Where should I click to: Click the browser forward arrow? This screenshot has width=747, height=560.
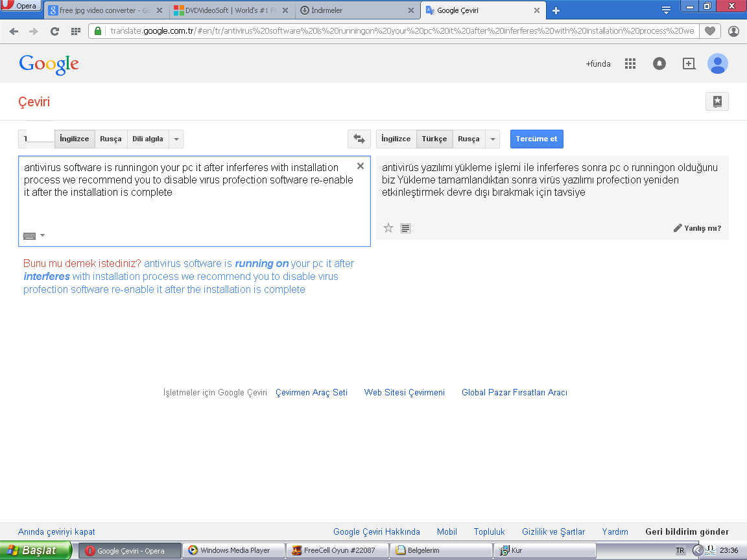[x=33, y=31]
